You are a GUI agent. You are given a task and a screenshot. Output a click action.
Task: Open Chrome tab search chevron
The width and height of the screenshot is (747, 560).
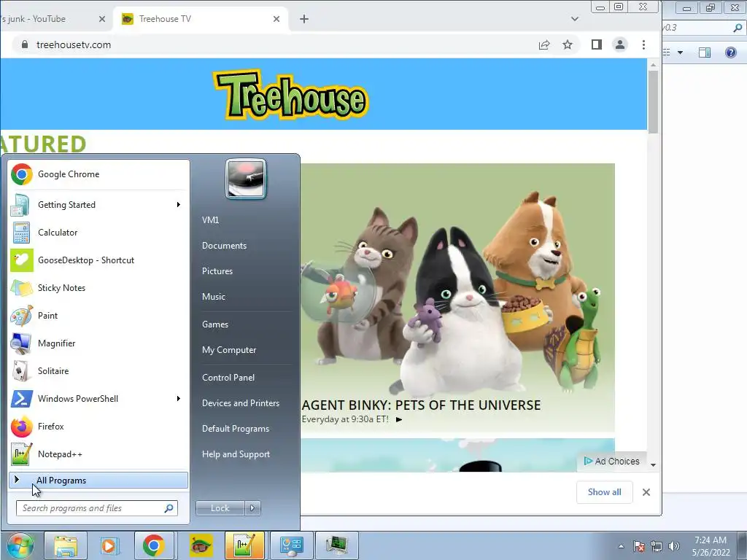point(575,19)
